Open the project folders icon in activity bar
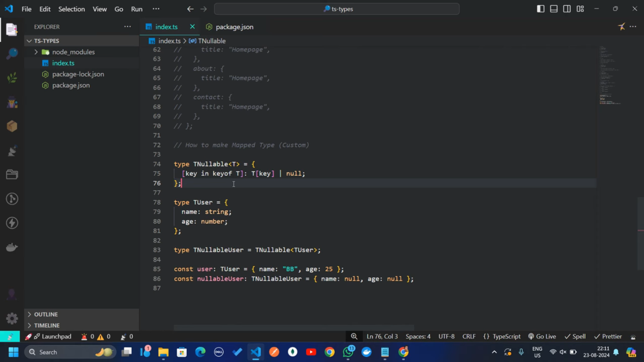Viewport: 644px width, 362px height. 12,175
